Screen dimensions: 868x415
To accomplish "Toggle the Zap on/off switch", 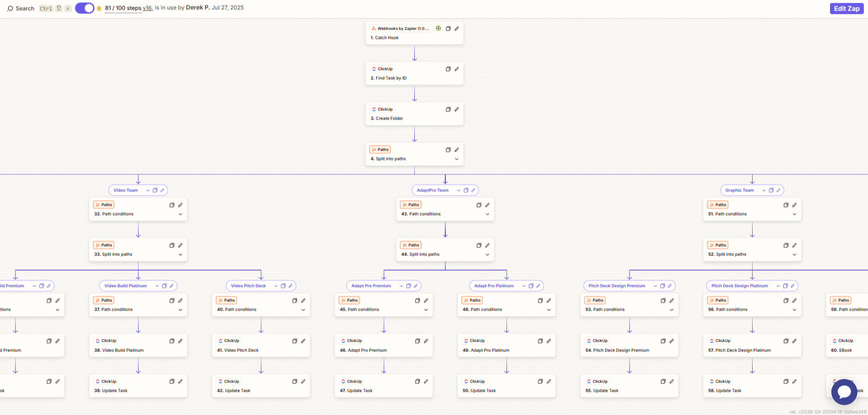I will (85, 8).
